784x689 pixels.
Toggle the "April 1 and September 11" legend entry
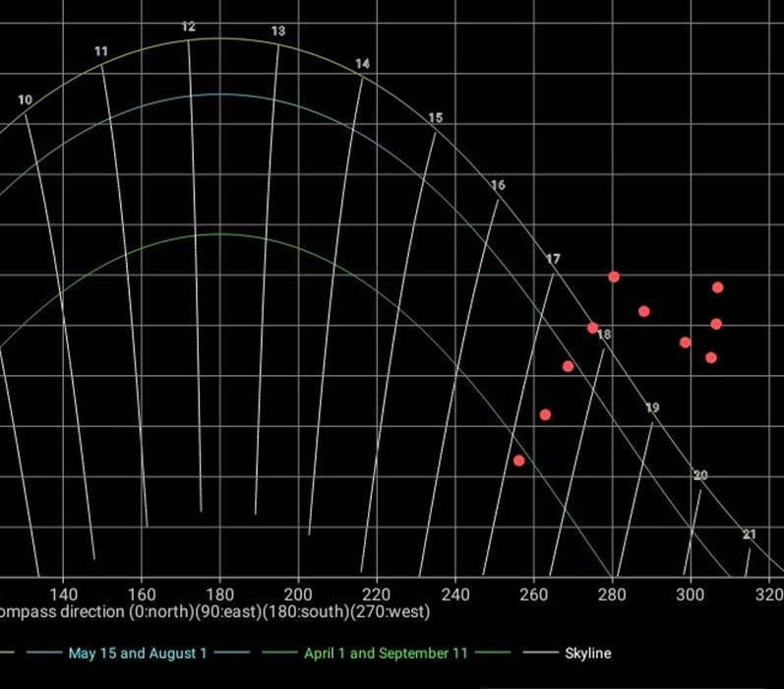pos(386,653)
